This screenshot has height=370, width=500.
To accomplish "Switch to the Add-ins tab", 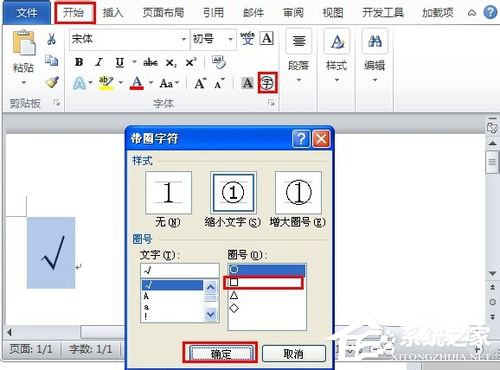I will coord(438,13).
